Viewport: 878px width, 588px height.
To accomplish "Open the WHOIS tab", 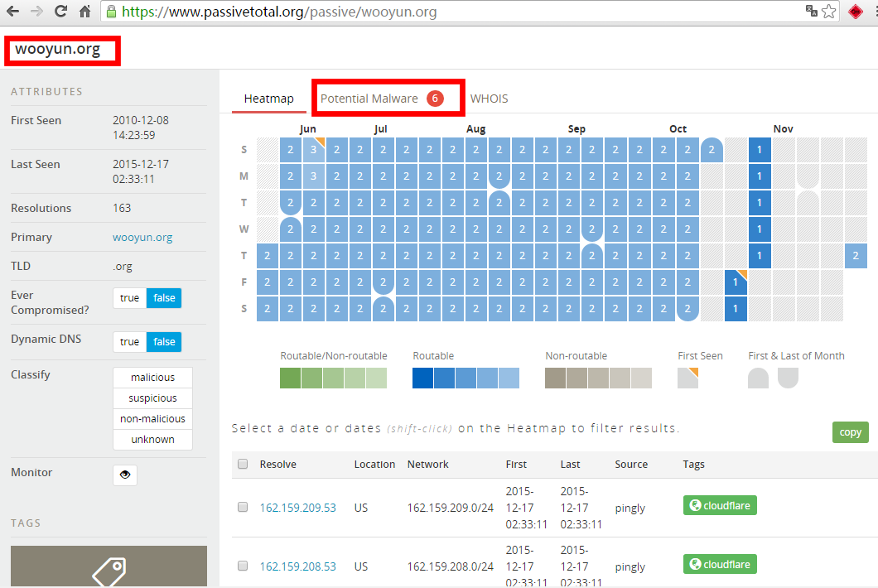I will [x=489, y=99].
